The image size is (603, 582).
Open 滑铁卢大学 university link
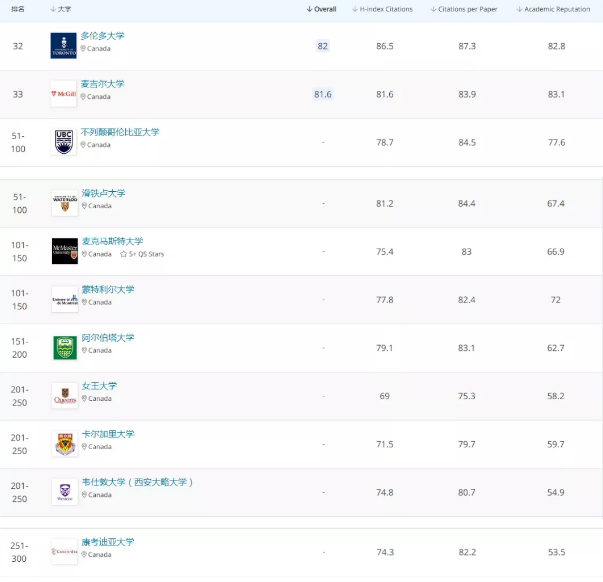pyautogui.click(x=104, y=193)
